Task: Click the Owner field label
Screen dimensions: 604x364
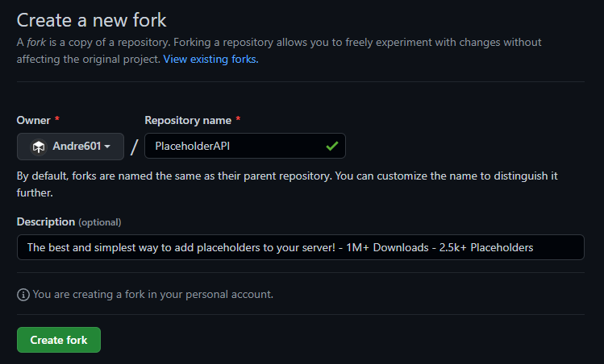Action: pos(33,120)
